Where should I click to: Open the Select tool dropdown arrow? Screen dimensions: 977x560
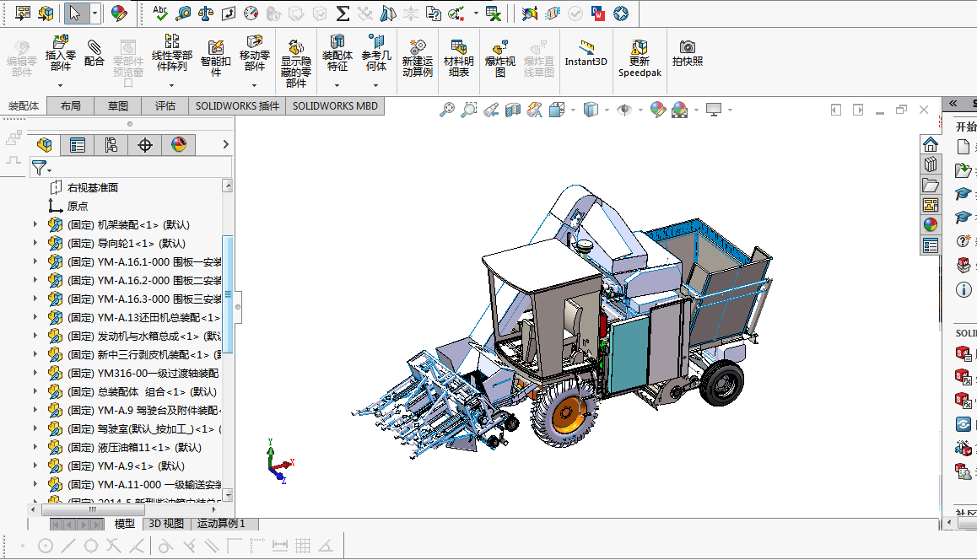pos(94,13)
